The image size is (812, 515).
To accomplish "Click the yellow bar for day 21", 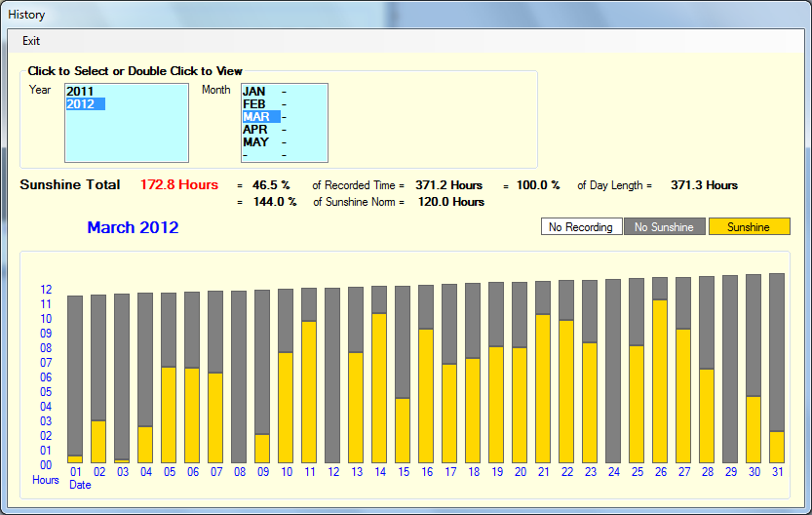I will tap(543, 388).
